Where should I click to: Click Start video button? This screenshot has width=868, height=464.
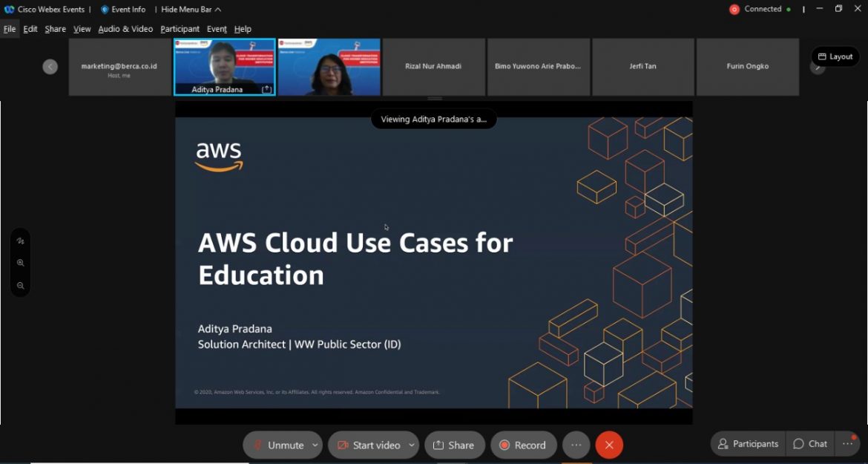[x=369, y=445]
